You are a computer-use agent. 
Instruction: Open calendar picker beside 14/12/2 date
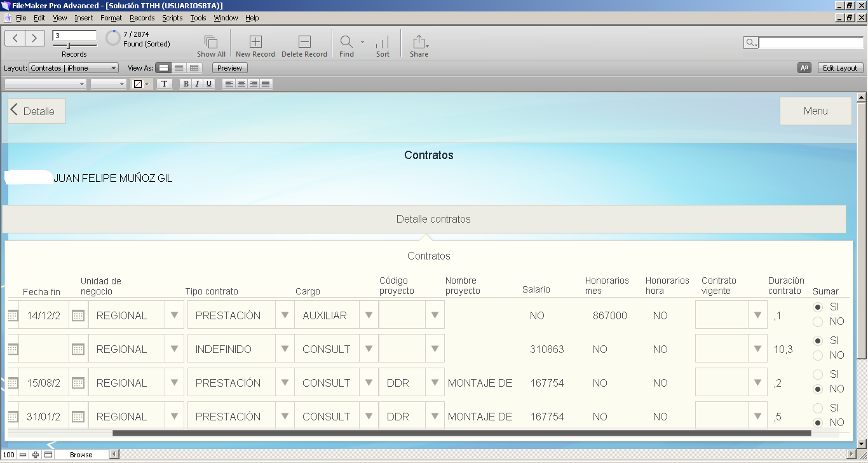(x=78, y=315)
